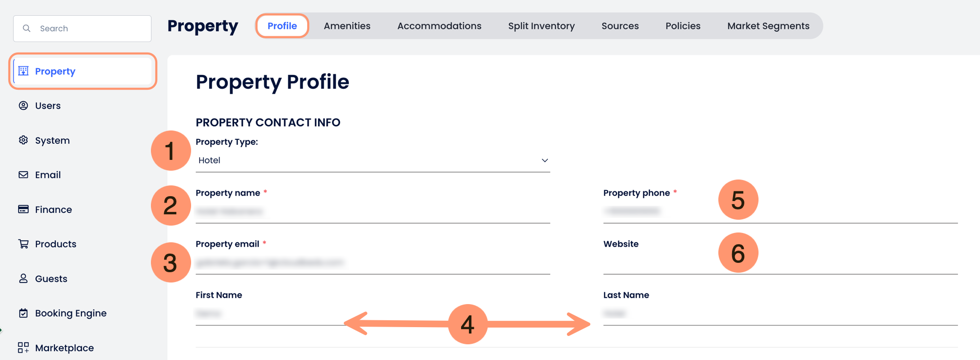Screen dimensions: 980x360
Task: Click the Email envelope icon
Action: click(x=24, y=175)
